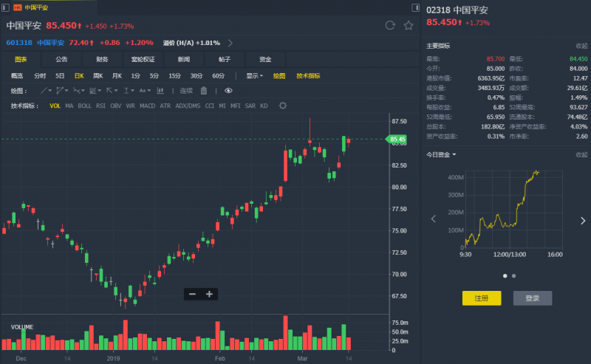Toggle drawing visibility with eye icon
This screenshot has height=364, width=591.
(x=228, y=91)
